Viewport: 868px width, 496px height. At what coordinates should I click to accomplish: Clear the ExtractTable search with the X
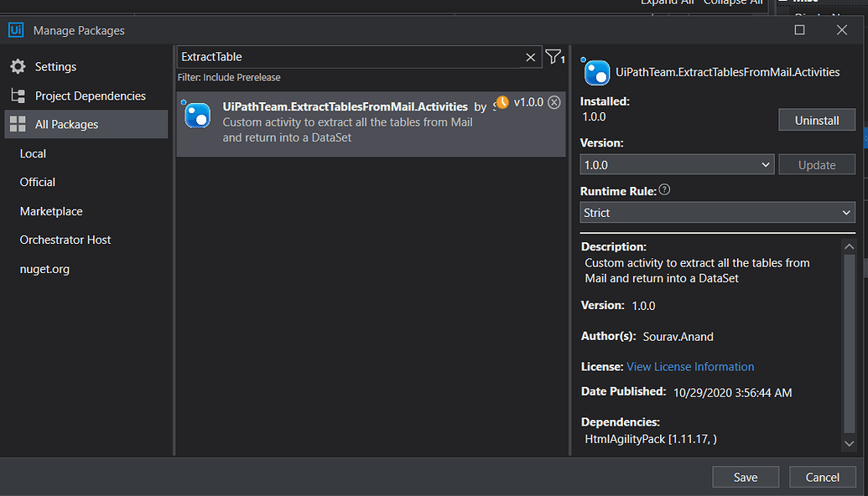click(530, 57)
